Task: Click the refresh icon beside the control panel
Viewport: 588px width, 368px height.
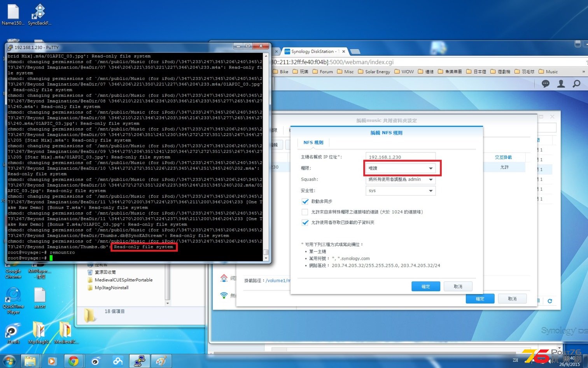Action: [x=550, y=301]
